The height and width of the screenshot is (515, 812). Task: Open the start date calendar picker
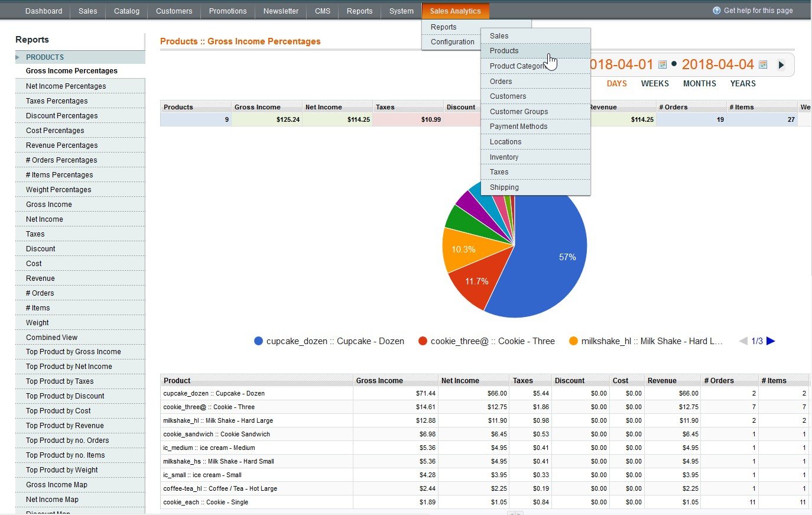(662, 64)
